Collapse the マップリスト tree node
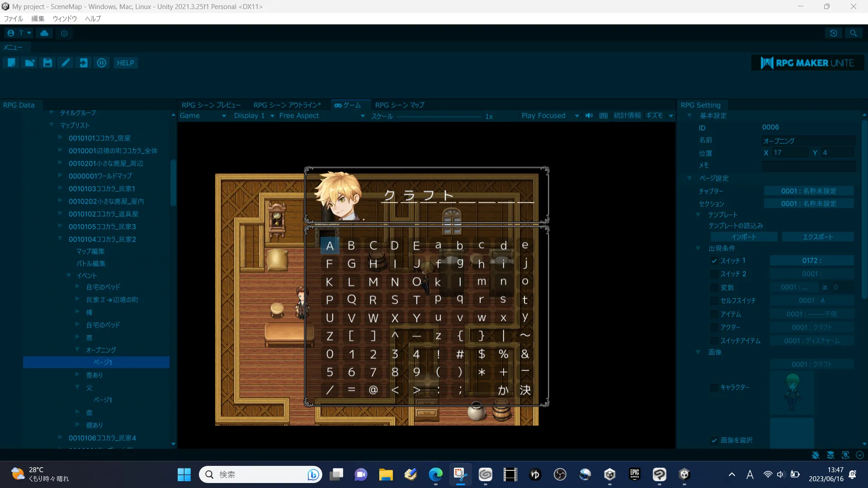Image resolution: width=868 pixels, height=488 pixels. click(51, 125)
